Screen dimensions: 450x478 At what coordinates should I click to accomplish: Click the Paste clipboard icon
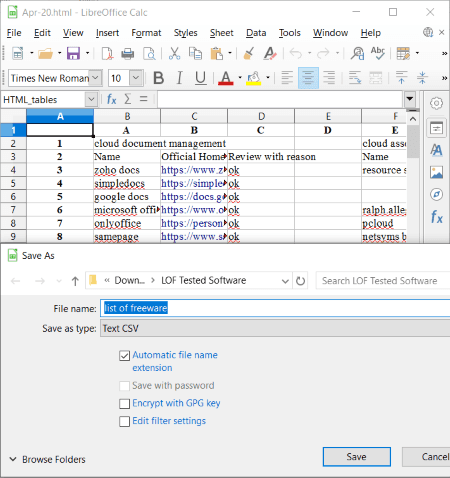(217, 53)
